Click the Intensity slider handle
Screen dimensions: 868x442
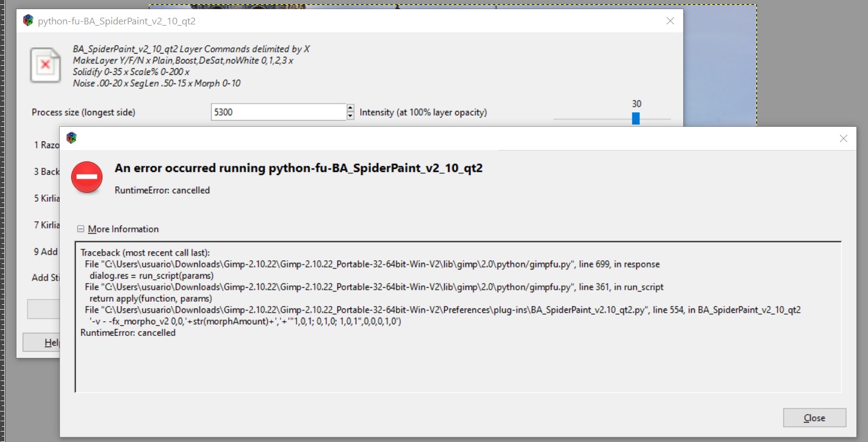pos(636,118)
